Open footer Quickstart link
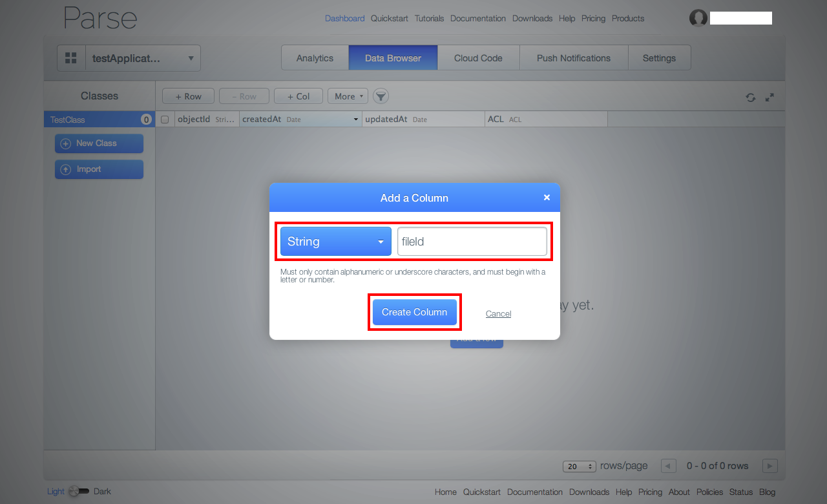This screenshot has height=504, width=827. (482, 492)
